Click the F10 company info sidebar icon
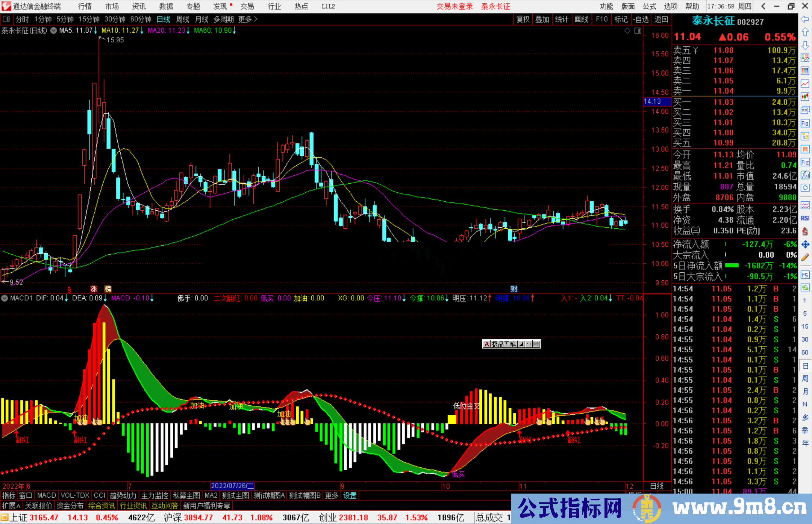Image resolution: width=812 pixels, height=524 pixels. tap(805, 123)
